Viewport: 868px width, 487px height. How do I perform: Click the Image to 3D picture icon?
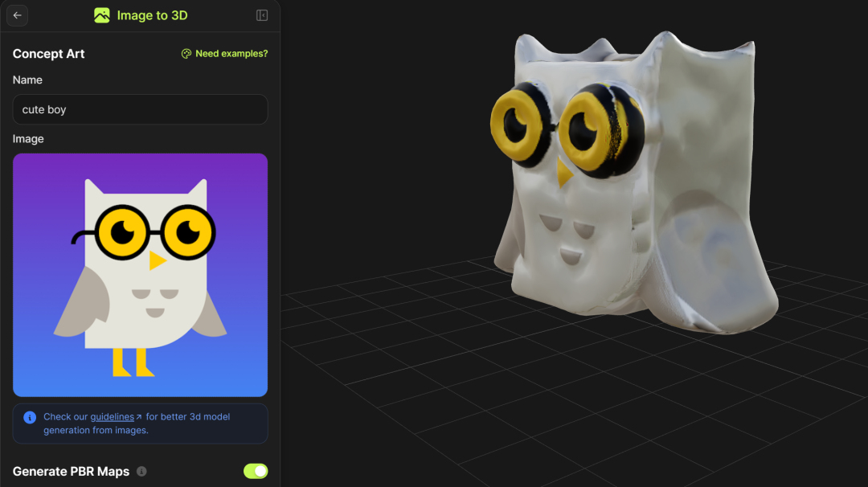point(102,15)
